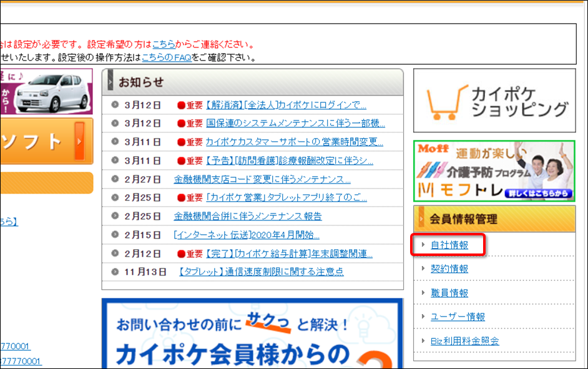This screenshot has width=588, height=369.
Task: Click the arrow on the ソフト button
Action: click(x=79, y=141)
